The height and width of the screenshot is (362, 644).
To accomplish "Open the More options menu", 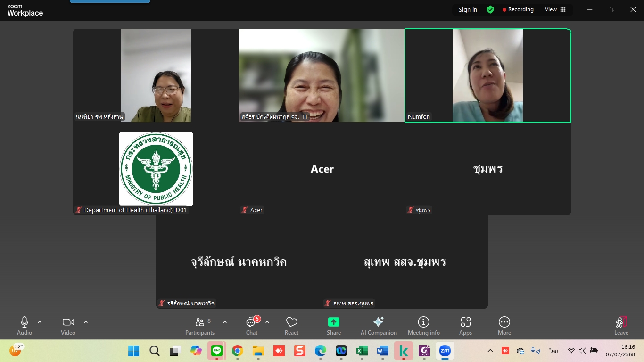I will [504, 325].
